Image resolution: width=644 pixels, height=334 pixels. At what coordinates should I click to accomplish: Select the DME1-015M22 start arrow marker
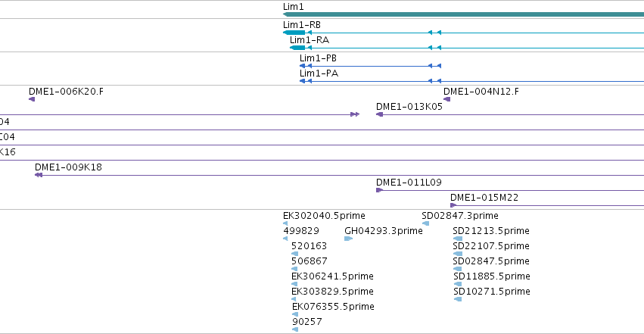(453, 205)
